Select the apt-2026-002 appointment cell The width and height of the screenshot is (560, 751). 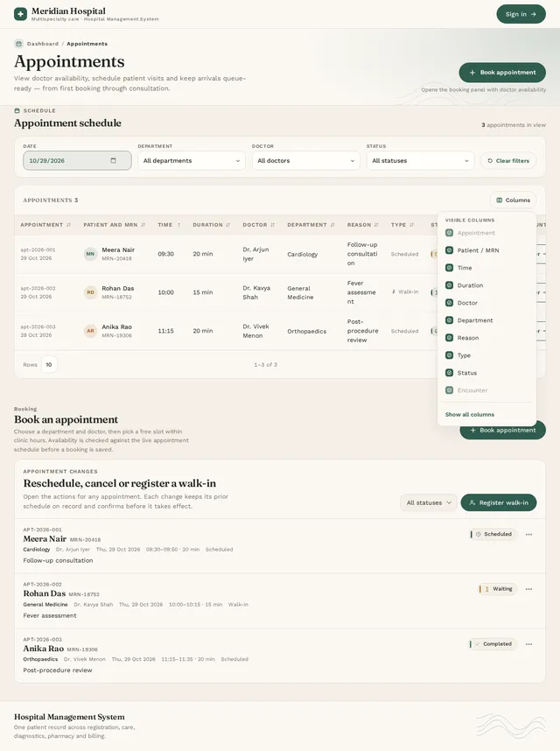point(38,292)
